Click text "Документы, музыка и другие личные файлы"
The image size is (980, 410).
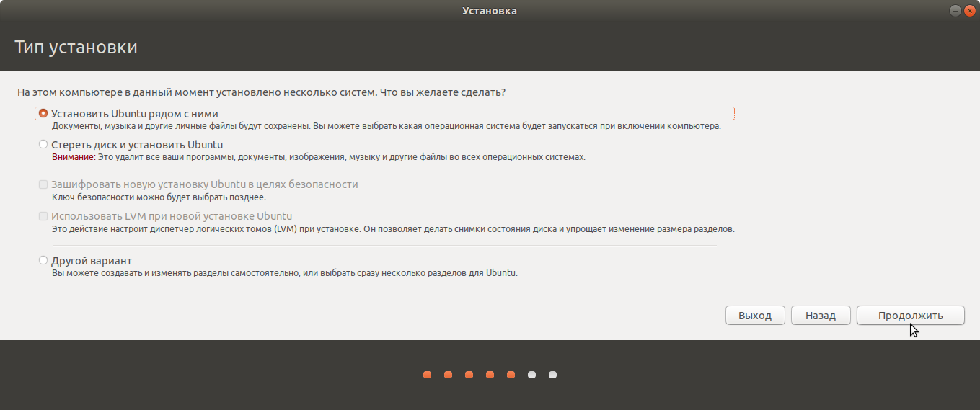(387, 125)
